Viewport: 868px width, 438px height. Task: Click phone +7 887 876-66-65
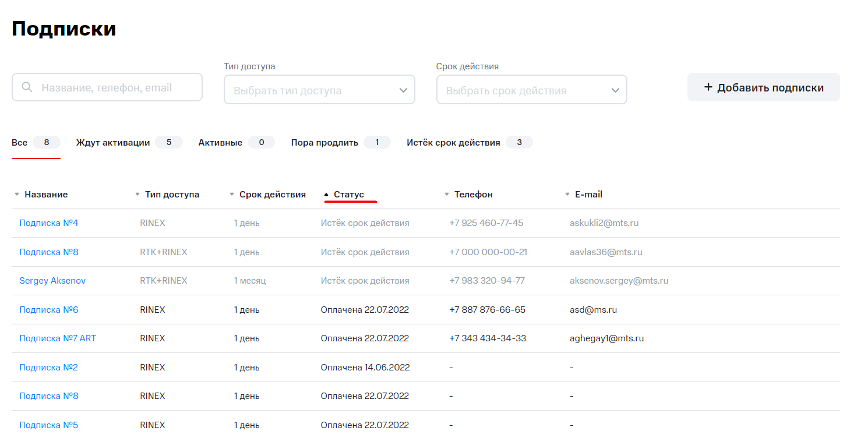click(488, 310)
